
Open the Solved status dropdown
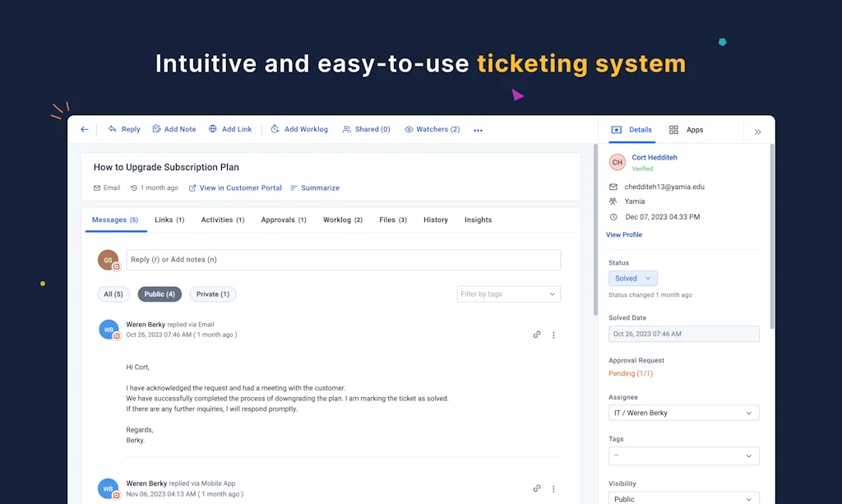click(632, 279)
